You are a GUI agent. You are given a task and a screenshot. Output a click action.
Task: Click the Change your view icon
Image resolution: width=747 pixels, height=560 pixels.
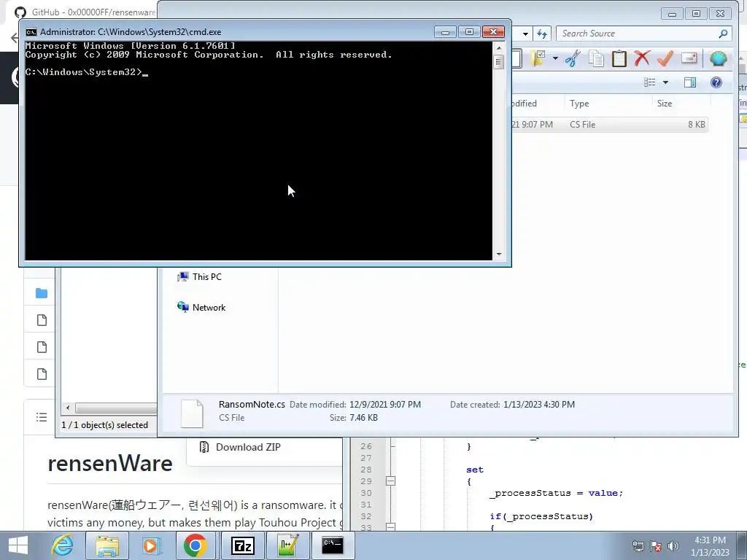pos(650,82)
